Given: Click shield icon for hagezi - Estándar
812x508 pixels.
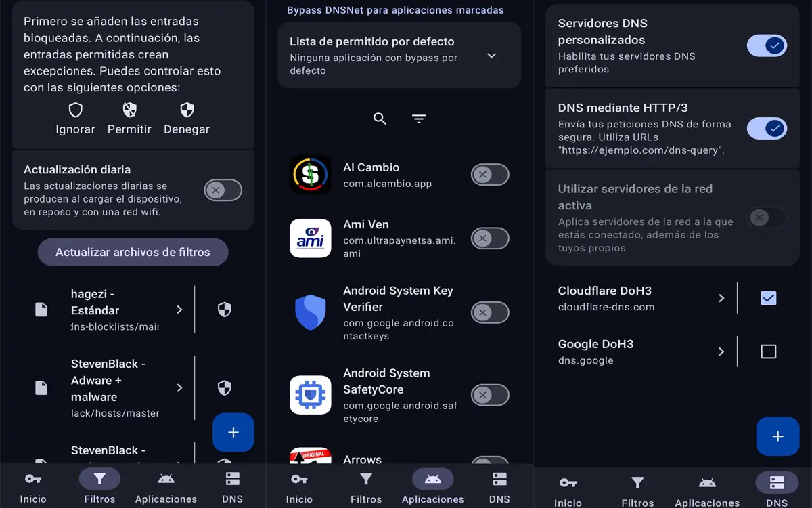Looking at the screenshot, I should [x=225, y=310].
